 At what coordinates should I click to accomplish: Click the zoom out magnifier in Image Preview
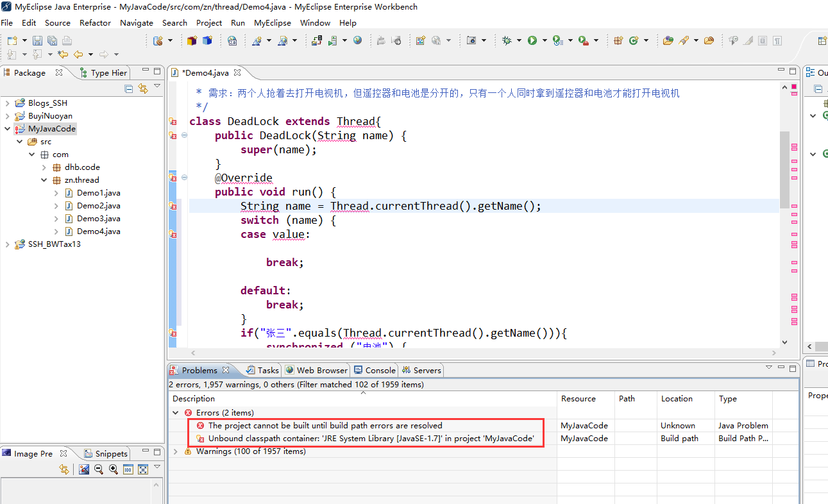coord(98,469)
